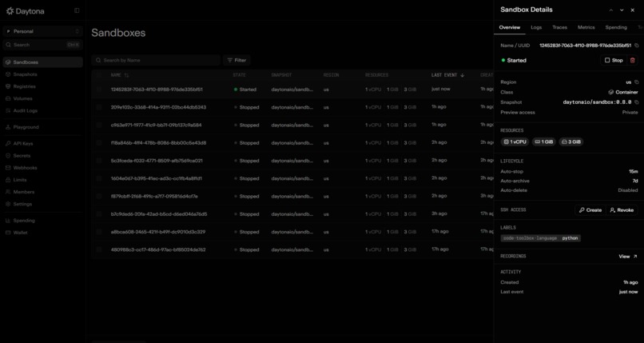Open the Filter dropdown

coord(237,61)
